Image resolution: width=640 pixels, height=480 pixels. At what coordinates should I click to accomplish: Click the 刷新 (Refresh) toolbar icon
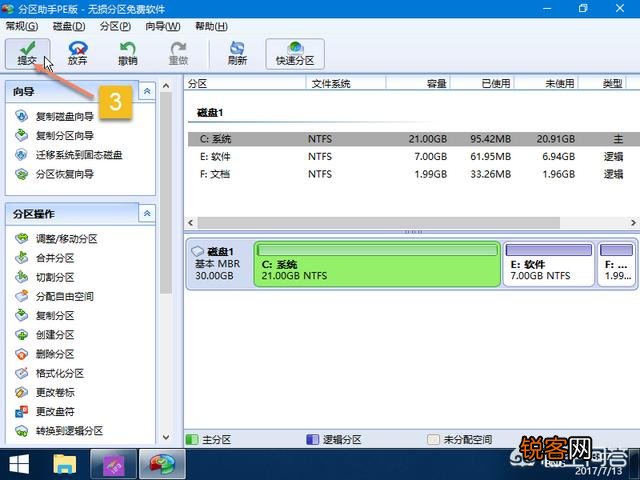click(237, 53)
